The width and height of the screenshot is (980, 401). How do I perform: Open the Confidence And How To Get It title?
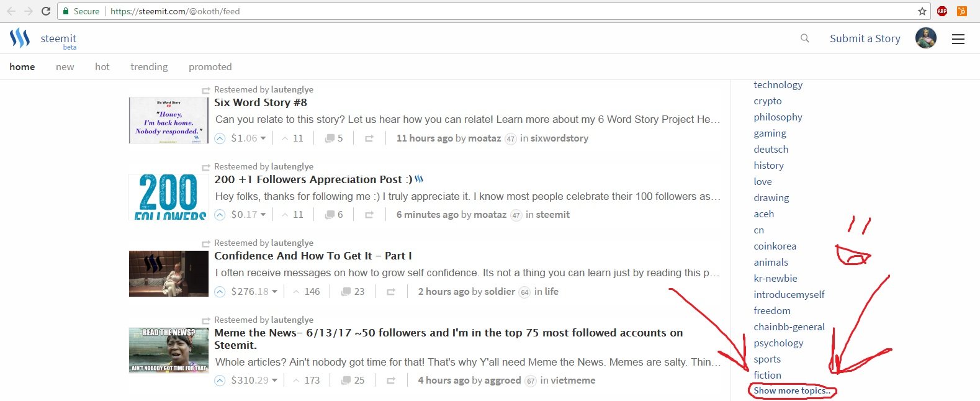pyautogui.click(x=313, y=256)
